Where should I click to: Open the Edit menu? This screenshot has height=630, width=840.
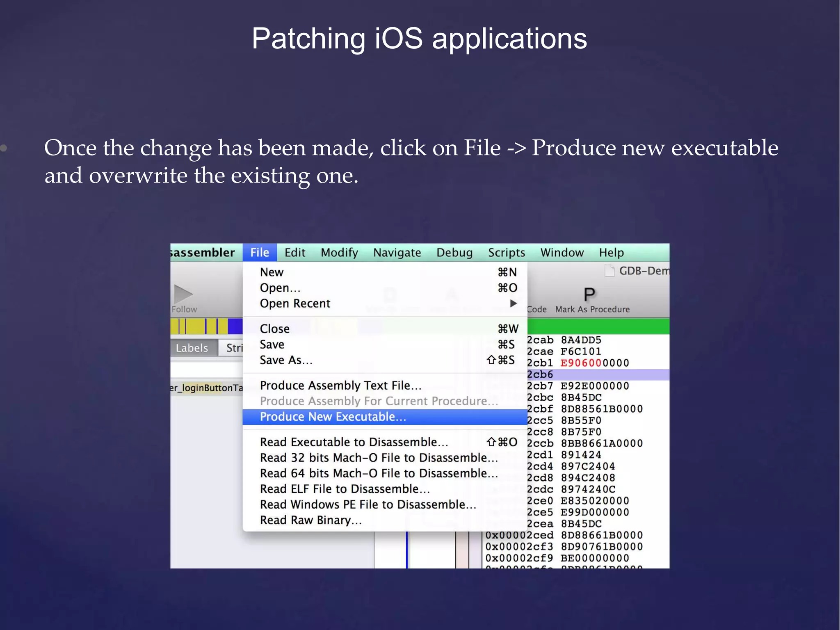point(295,252)
